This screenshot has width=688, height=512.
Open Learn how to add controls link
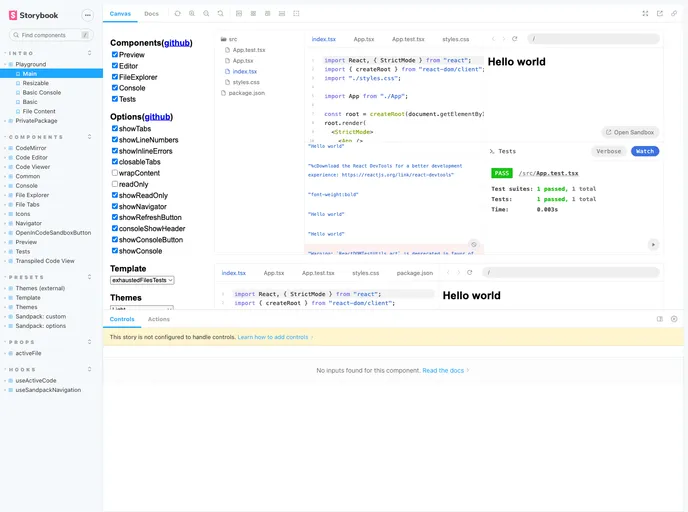pos(275,337)
